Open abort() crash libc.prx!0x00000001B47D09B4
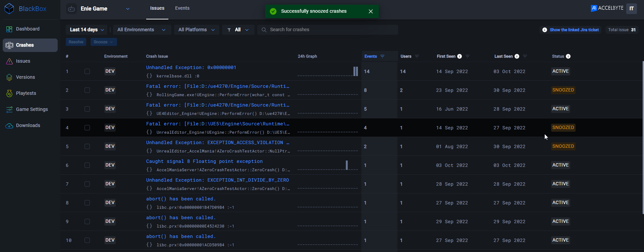The image size is (644, 252). tap(181, 199)
